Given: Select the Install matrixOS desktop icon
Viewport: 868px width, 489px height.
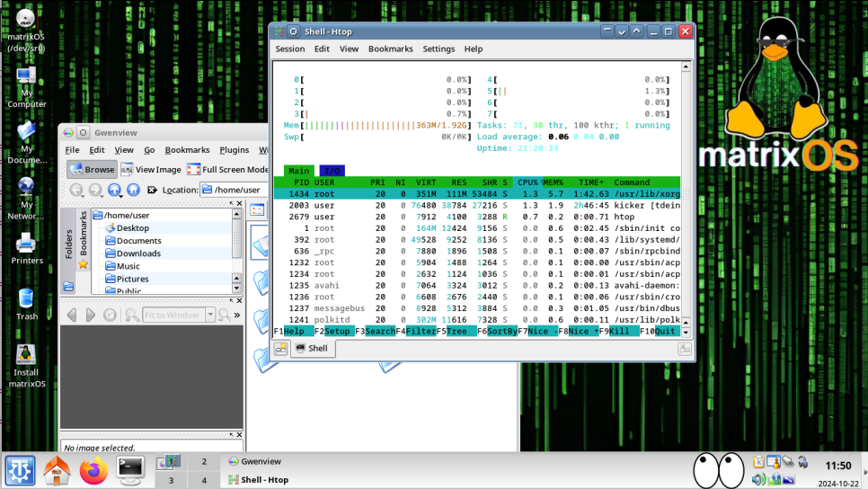Looking at the screenshot, I should point(26,366).
